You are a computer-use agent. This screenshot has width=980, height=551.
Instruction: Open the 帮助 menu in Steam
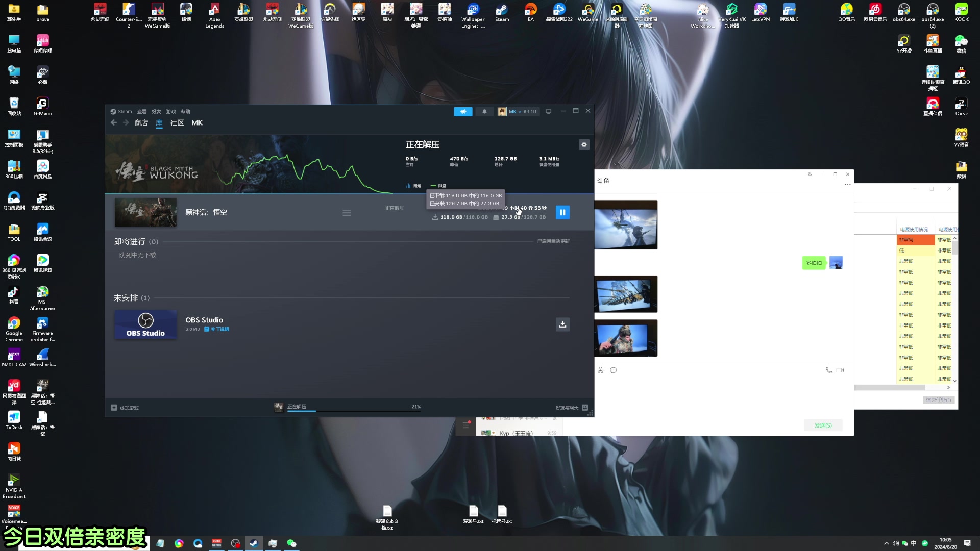tap(185, 112)
